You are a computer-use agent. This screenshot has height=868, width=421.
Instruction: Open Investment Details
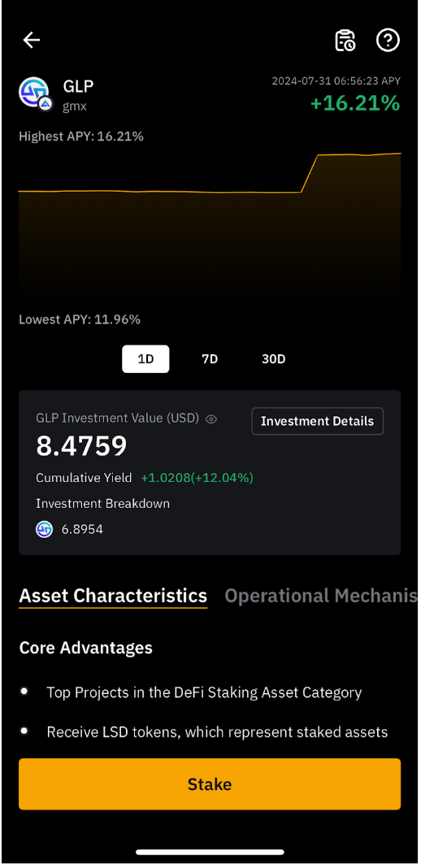[318, 421]
